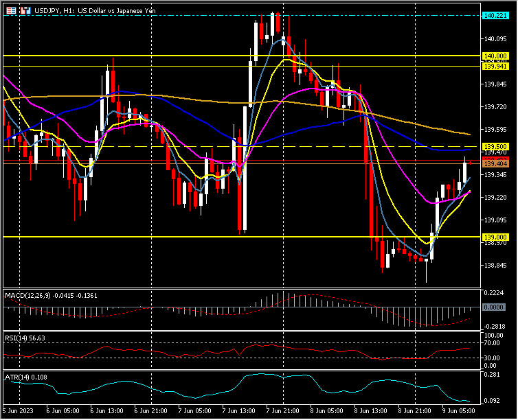Click the 9 Jun 05:00 time label
The width and height of the screenshot is (518, 420).
point(459,410)
